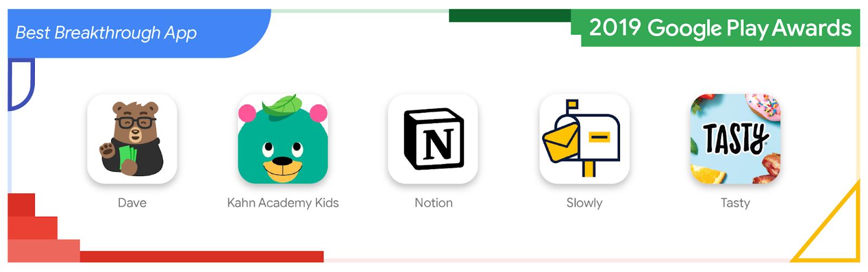This screenshot has width=868, height=272.
Task: Click the Dave app name label
Action: [132, 203]
